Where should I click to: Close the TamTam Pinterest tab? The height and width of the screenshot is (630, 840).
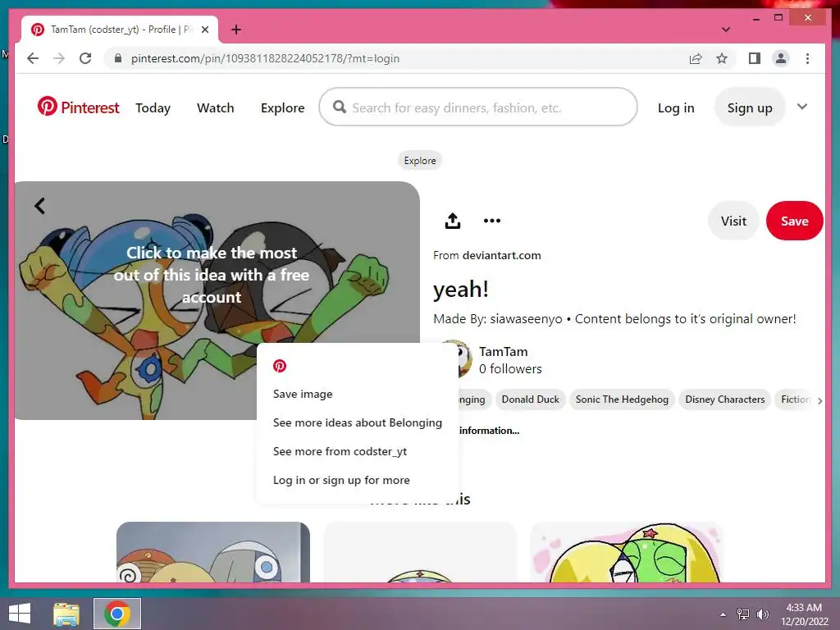point(204,30)
